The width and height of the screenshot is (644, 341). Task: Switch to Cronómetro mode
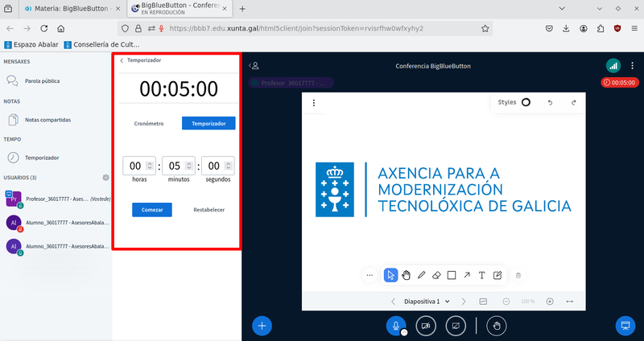tap(149, 124)
